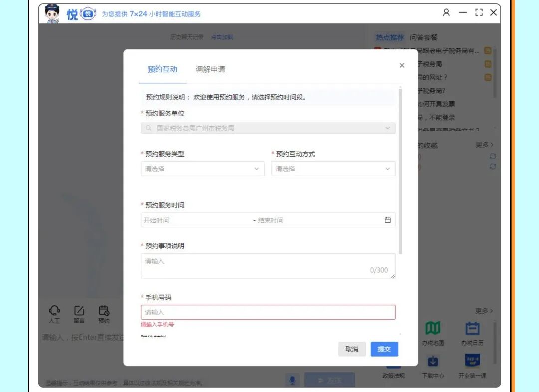Screen dimensions: 539x392
Task: Click hot topic ending 不能登录
Action: [x=437, y=118]
